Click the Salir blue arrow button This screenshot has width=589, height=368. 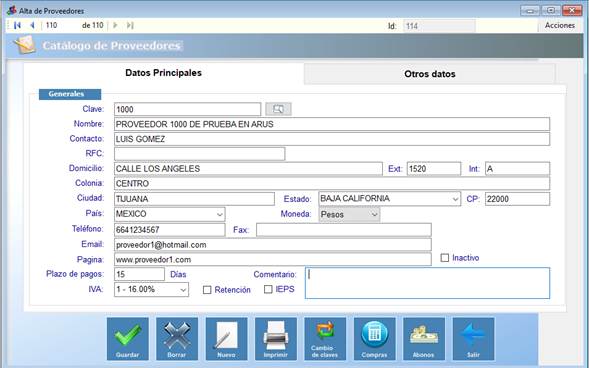(473, 339)
